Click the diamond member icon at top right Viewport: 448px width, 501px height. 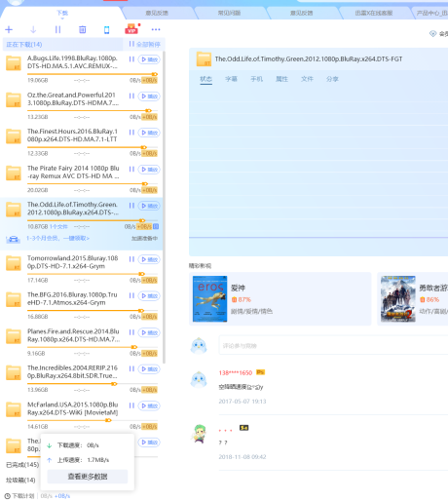[x=432, y=33]
